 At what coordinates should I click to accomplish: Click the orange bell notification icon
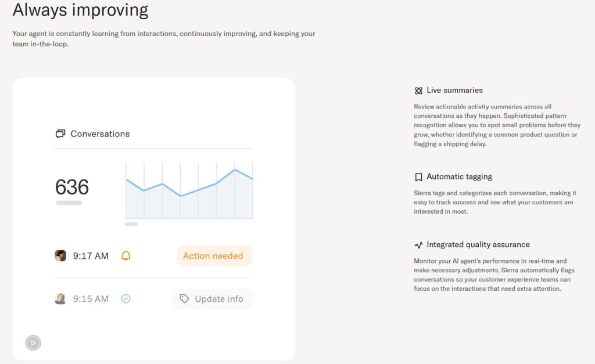126,256
